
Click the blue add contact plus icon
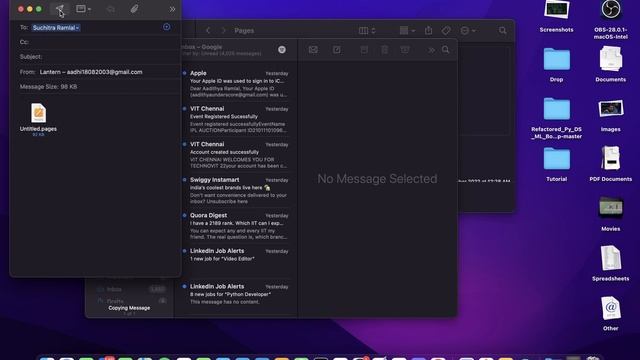point(167,27)
